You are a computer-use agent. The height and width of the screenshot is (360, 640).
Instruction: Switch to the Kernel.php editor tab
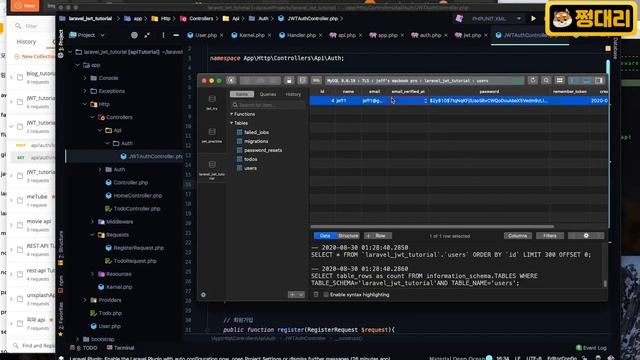[x=251, y=36]
